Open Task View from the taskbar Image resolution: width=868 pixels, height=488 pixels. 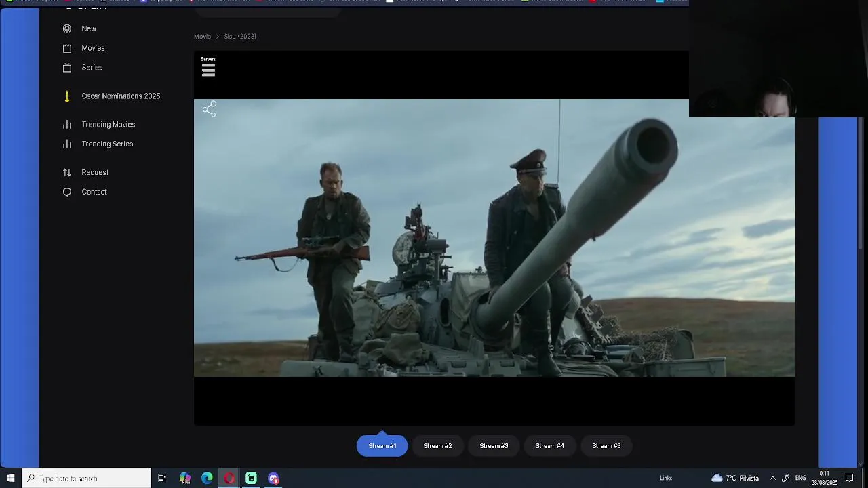tap(162, 478)
